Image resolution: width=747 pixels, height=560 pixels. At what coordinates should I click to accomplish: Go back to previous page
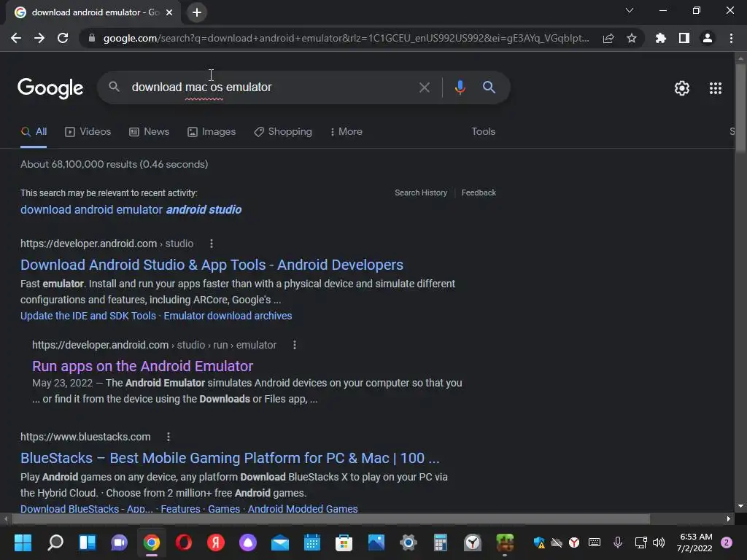pyautogui.click(x=16, y=38)
